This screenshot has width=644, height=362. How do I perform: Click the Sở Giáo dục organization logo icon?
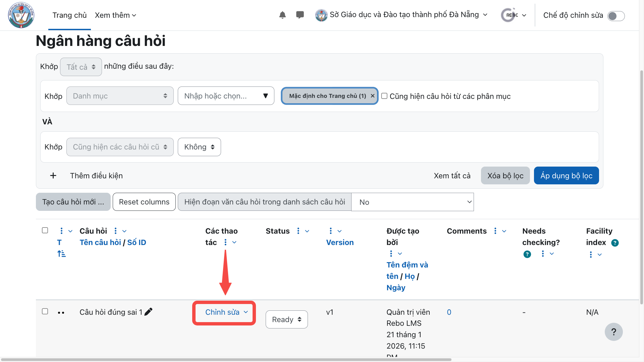click(x=321, y=15)
